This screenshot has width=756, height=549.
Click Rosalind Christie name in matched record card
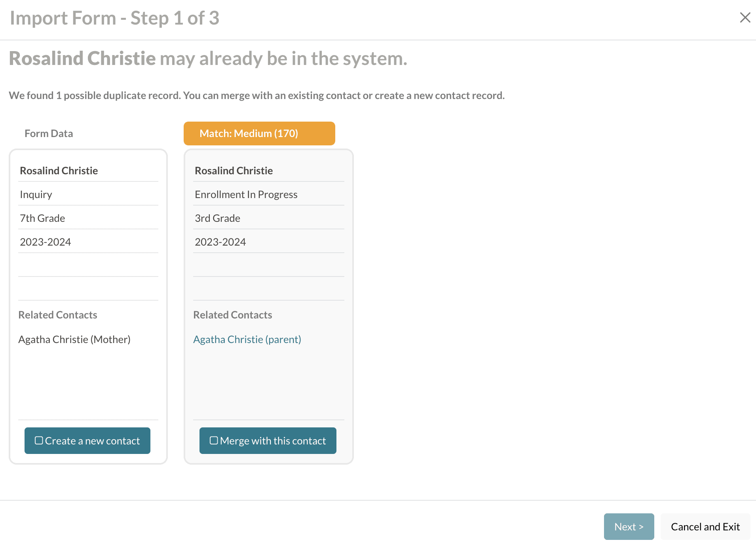(234, 171)
